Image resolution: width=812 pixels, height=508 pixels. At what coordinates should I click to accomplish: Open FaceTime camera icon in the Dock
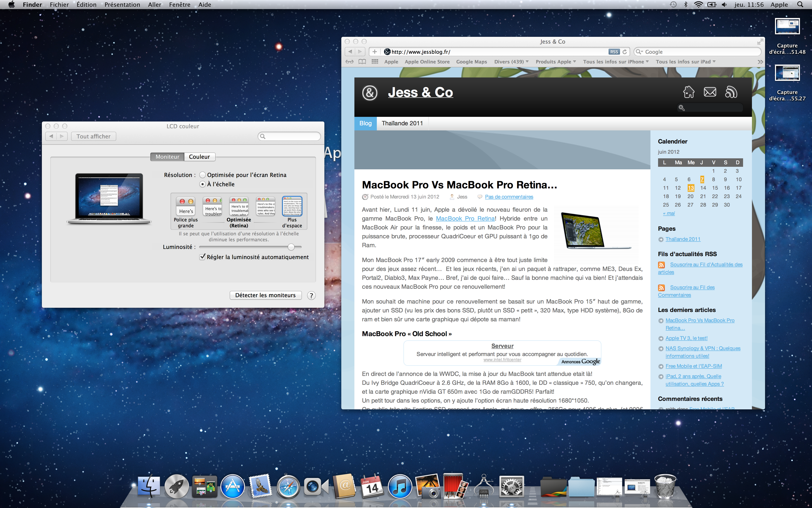pos(316,486)
